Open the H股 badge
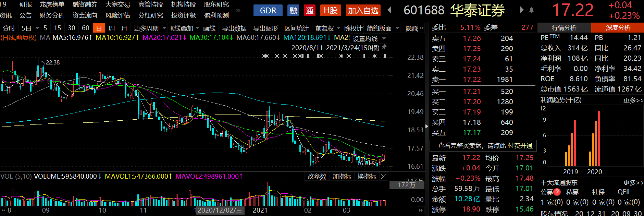 click(331, 11)
